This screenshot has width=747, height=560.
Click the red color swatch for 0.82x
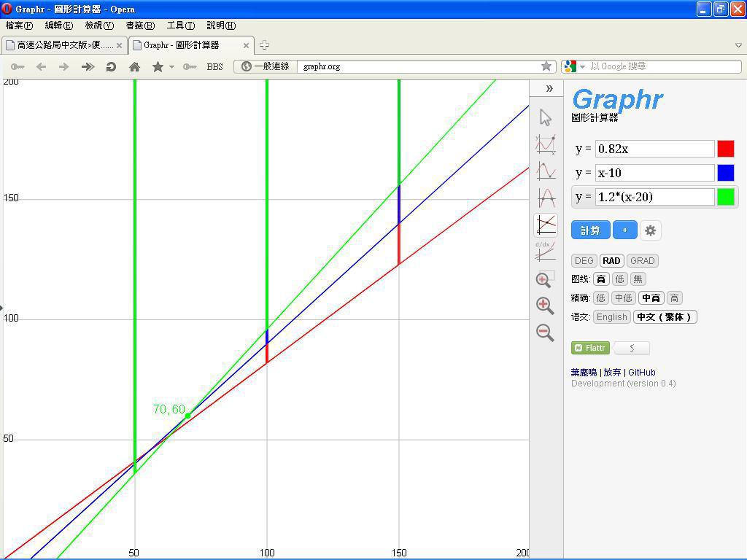[x=725, y=149]
